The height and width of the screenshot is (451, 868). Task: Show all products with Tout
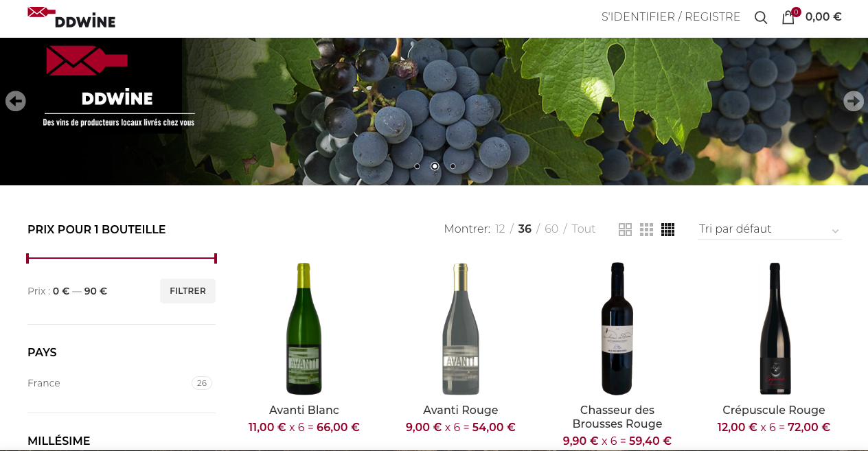(584, 229)
